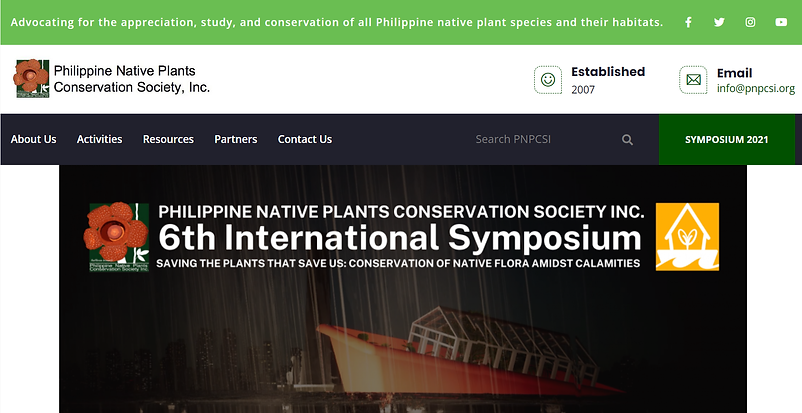Click the 2007 year text
802x413 pixels.
point(583,90)
